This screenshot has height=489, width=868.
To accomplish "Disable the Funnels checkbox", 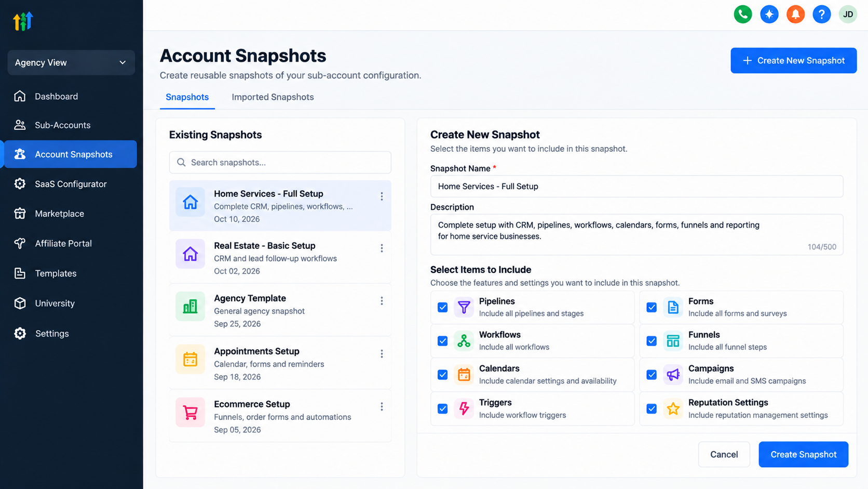I will point(652,341).
